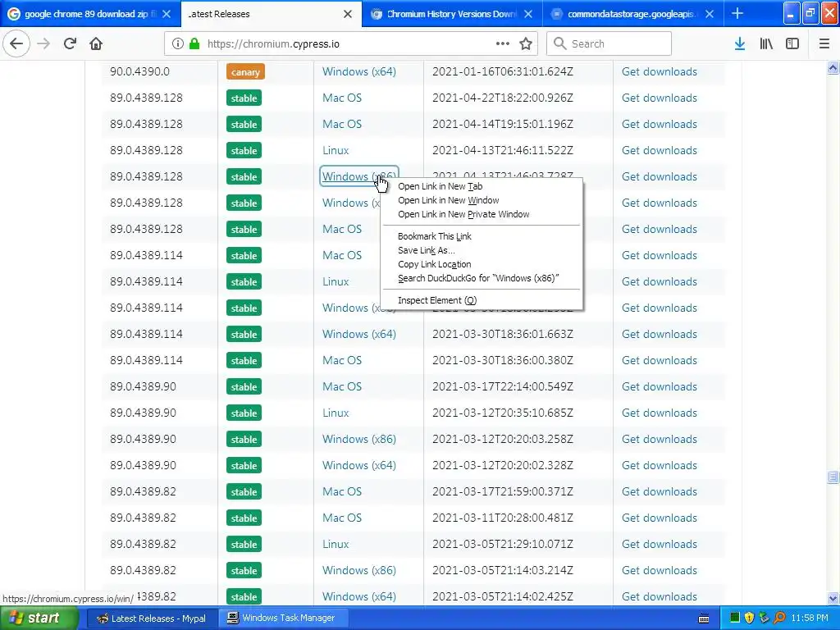Open the library bookshelf icon

point(766,43)
